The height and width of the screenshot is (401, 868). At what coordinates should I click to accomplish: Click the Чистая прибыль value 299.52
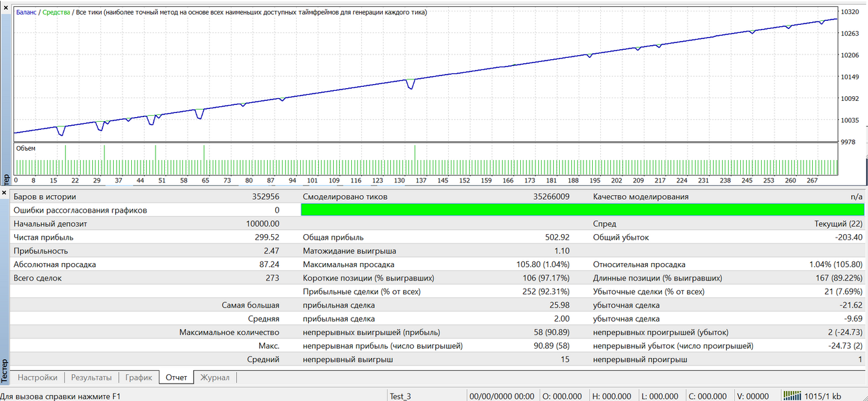pos(267,237)
